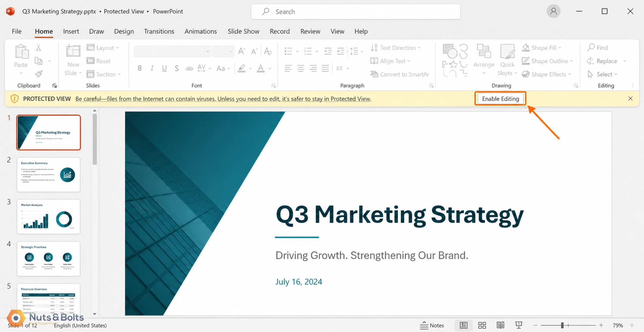Click the Text Highlight Color button
Viewport: 644px width, 332px height.
click(x=241, y=68)
